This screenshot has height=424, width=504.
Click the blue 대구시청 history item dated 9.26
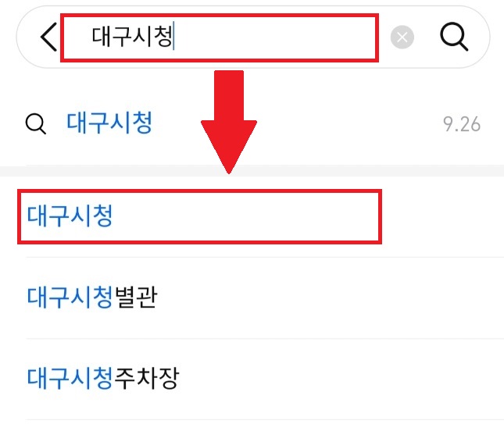coord(109,123)
